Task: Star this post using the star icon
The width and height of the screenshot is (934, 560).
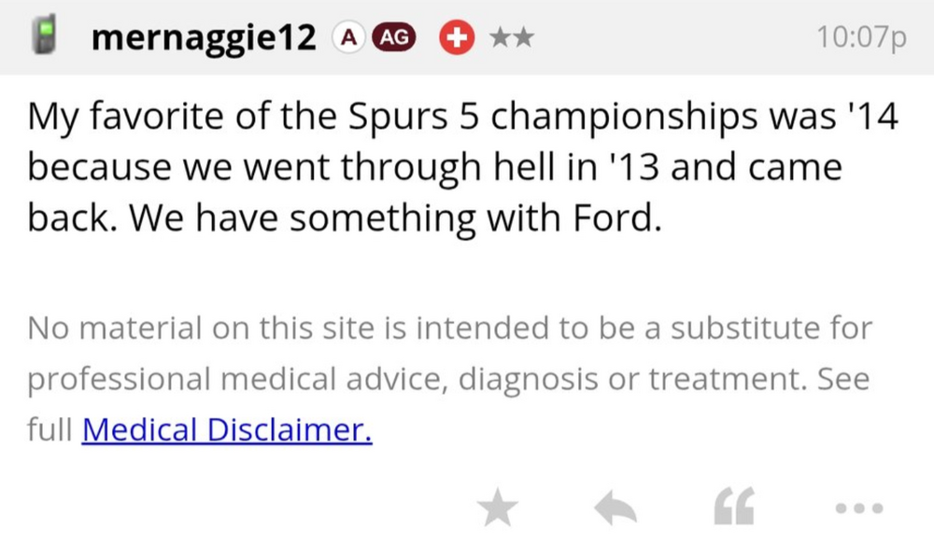Action: (x=496, y=509)
